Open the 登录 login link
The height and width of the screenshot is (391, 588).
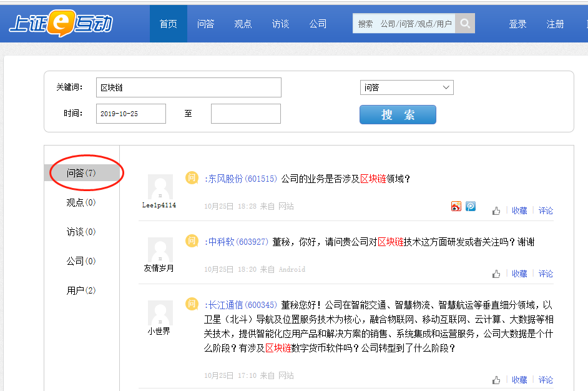click(517, 22)
